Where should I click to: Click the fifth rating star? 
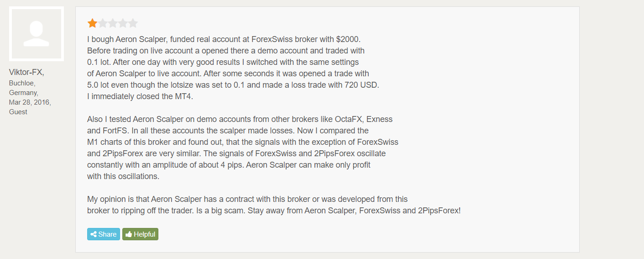(132, 23)
